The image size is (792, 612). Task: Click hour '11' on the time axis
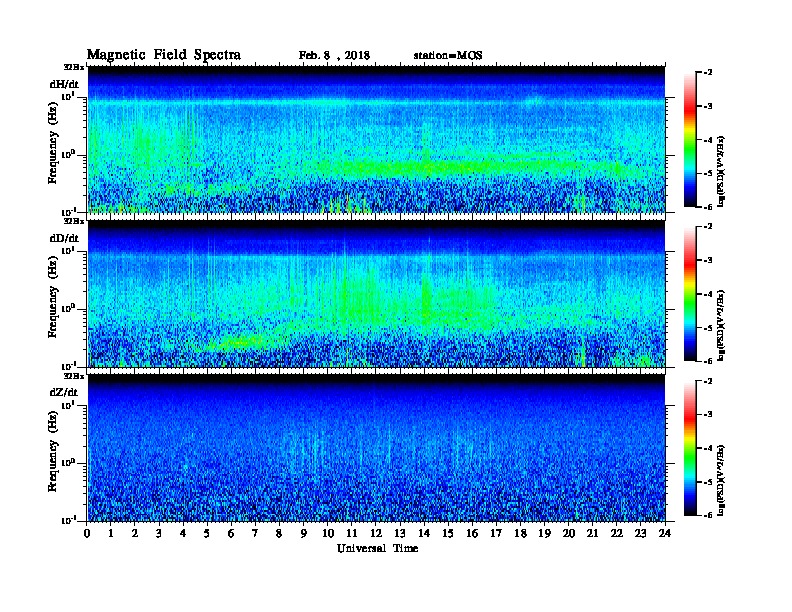[x=352, y=534]
